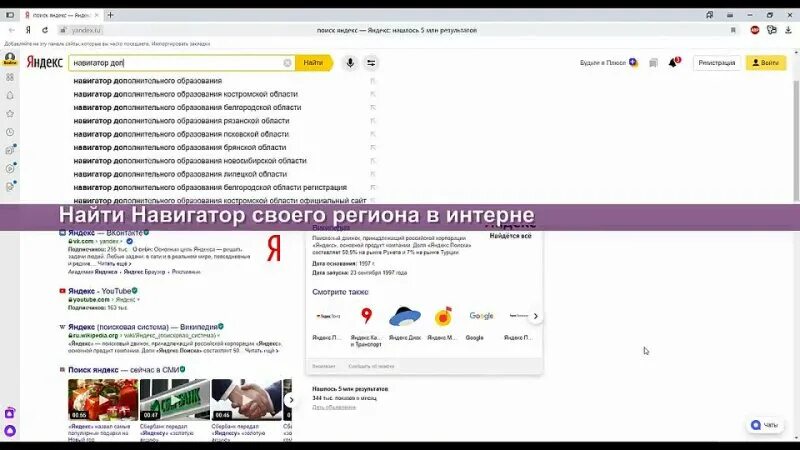Click 'Импортировать закладки' in bookmarks bar
Viewport: 800px width, 450px height.
pyautogui.click(x=181, y=44)
